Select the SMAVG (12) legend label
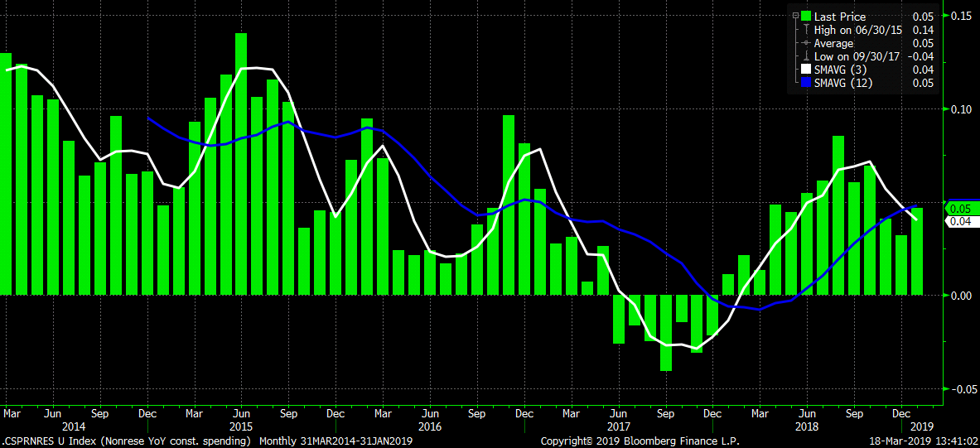This screenshot has height=448, width=980. [x=843, y=83]
